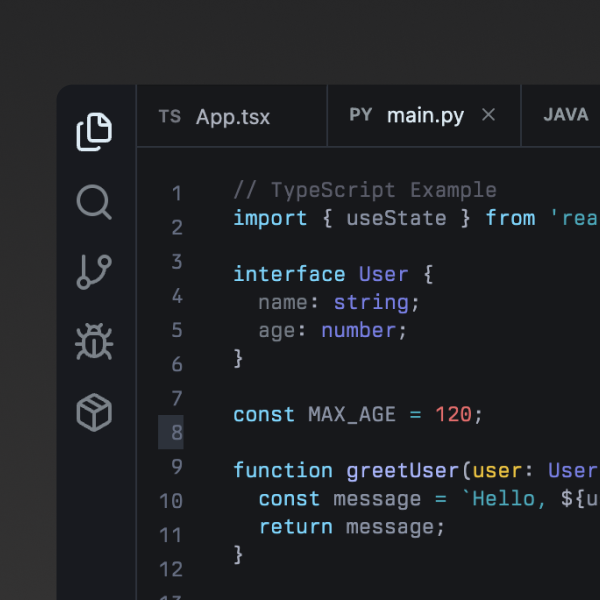Click the useState import identifier
The image size is (600, 600).
[396, 218]
